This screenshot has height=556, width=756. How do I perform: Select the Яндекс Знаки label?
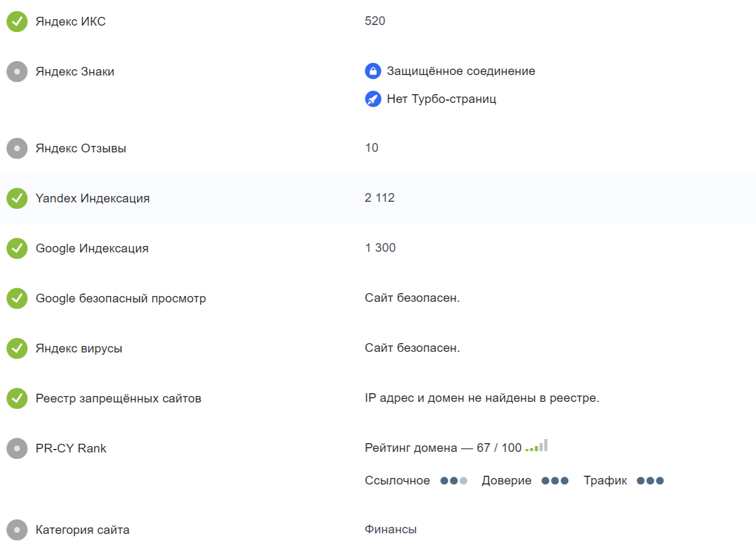75,72
